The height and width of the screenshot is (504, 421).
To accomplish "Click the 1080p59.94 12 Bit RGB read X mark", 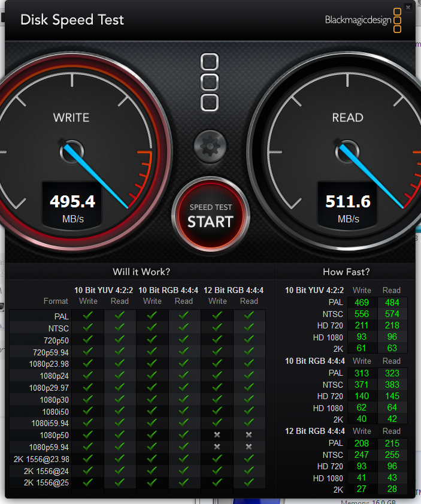I will coord(249,446).
